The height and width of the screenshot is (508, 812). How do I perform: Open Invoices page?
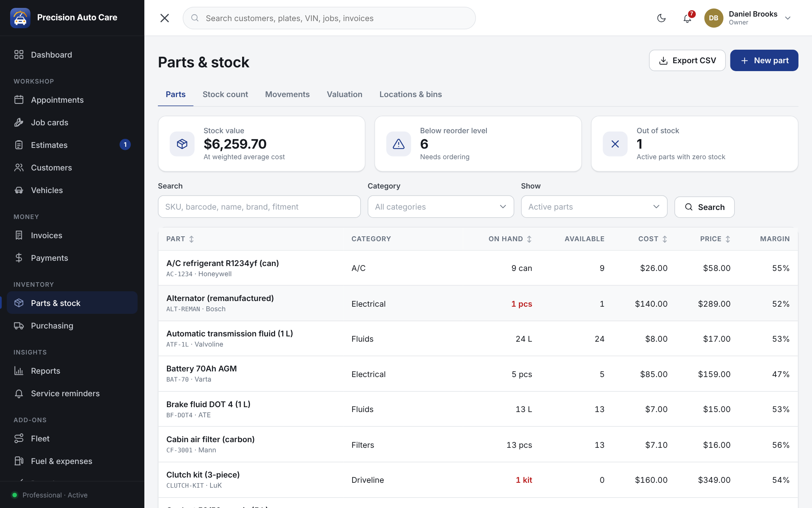click(x=72, y=235)
